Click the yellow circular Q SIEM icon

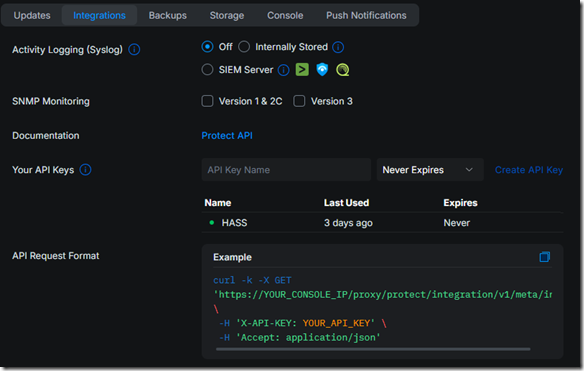pyautogui.click(x=342, y=70)
